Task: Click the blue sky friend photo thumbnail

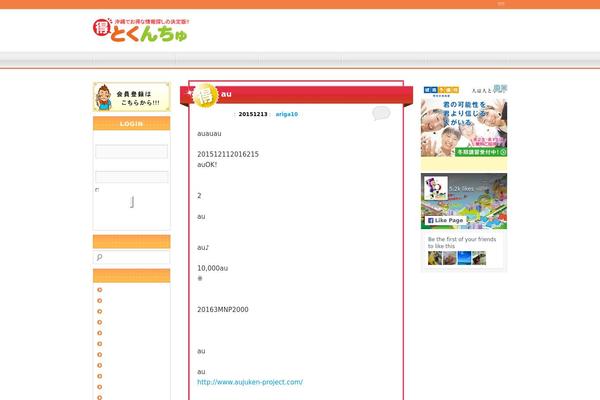Action: pyautogui.click(x=464, y=258)
